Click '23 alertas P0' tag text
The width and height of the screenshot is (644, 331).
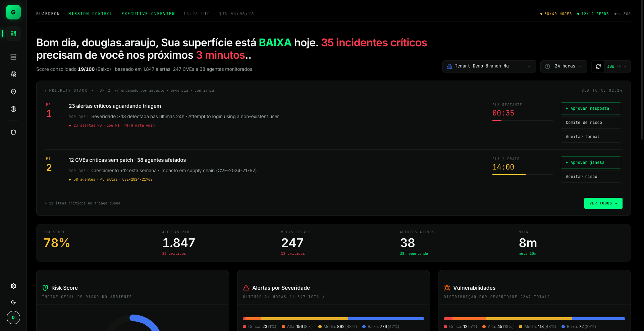pyautogui.click(x=88, y=126)
